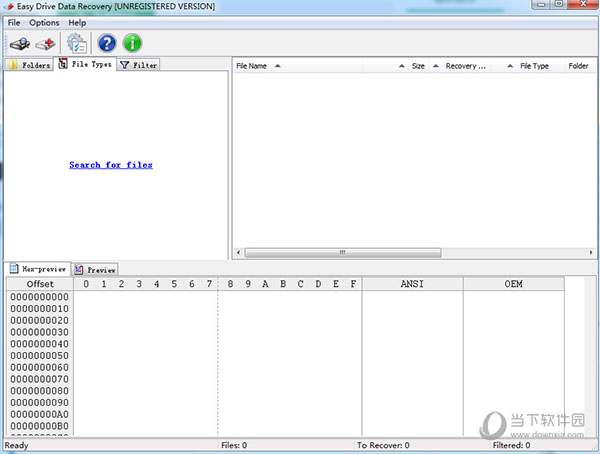This screenshot has height=454, width=600.
Task: Open the Help menu
Action: coord(77,23)
